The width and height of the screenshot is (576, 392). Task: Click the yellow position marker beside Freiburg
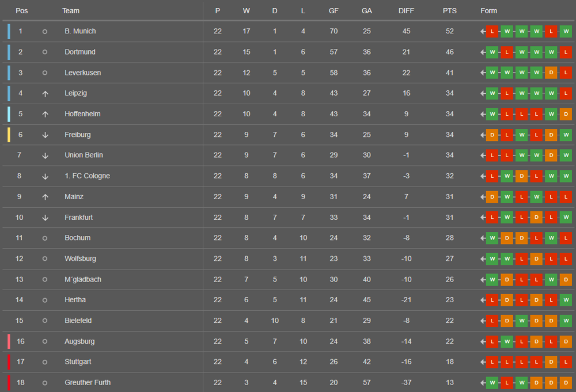(x=9, y=135)
